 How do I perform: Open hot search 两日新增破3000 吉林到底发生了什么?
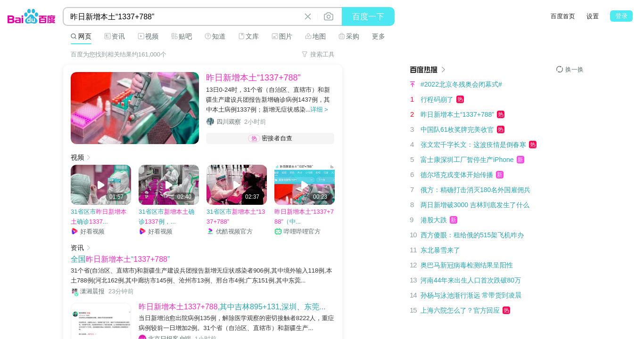point(475,205)
